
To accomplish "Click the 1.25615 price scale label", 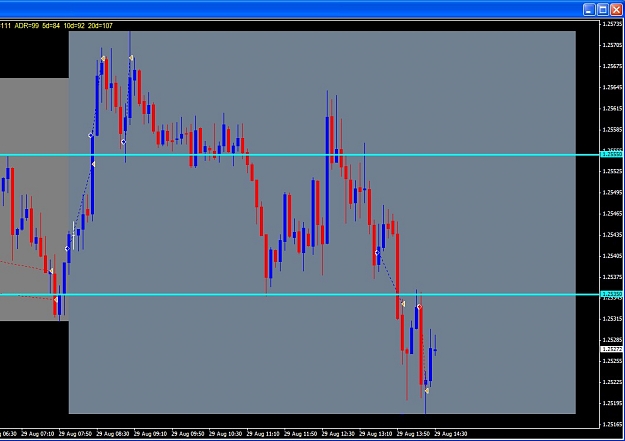I will pyautogui.click(x=612, y=108).
